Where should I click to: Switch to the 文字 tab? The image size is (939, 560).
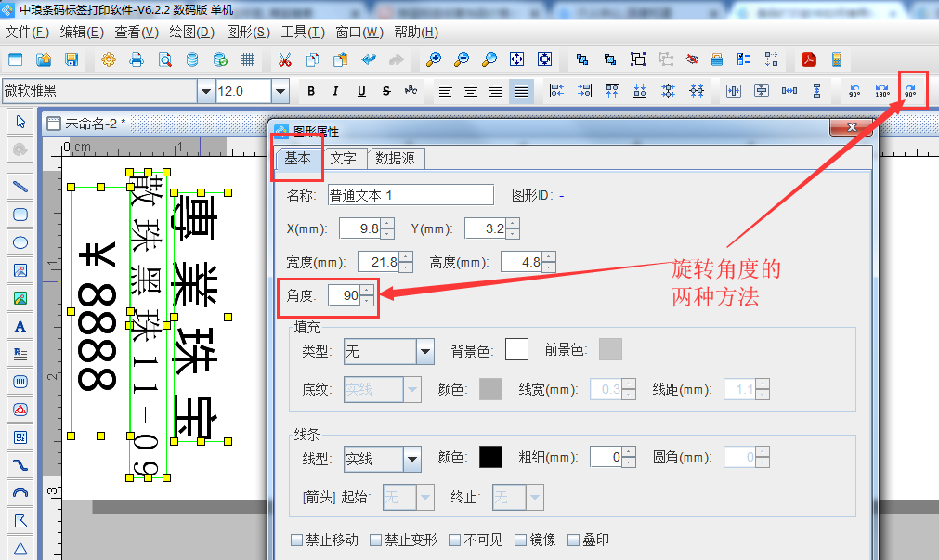(x=344, y=159)
